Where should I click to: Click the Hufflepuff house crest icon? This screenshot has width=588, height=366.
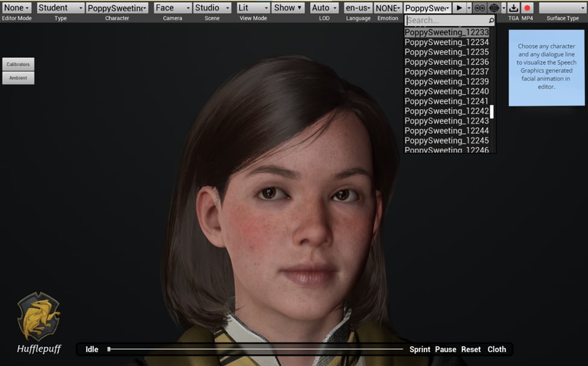(x=39, y=317)
